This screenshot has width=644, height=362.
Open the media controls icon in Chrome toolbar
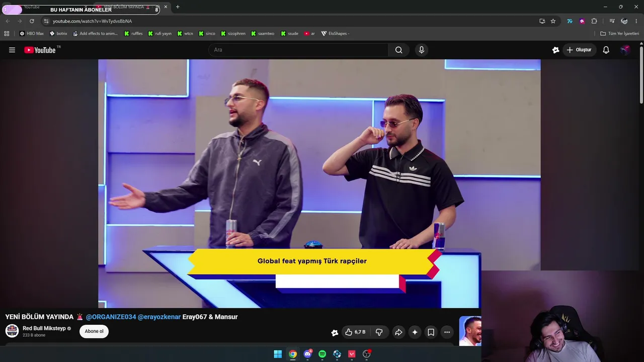tap(612, 21)
